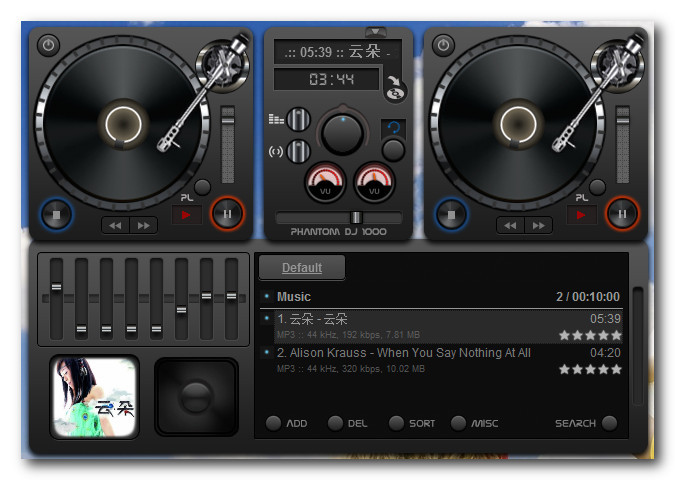The width and height of the screenshot is (675, 480).
Task: Click the right deck pitch slider
Action: [x=622, y=145]
